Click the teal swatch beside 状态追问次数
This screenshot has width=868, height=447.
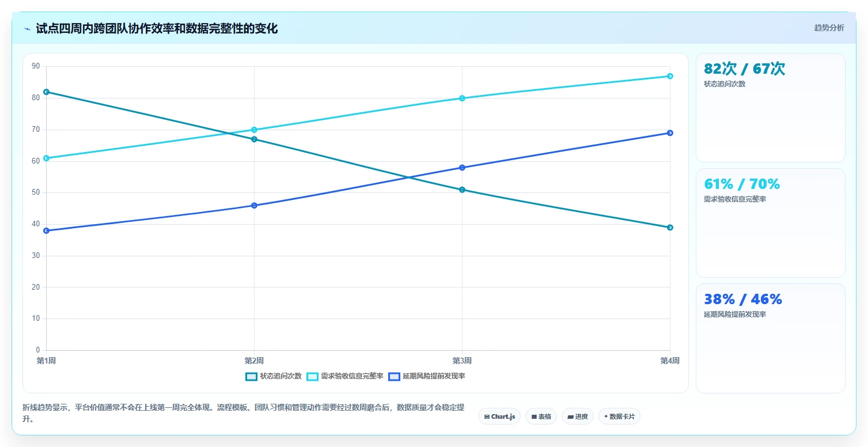(x=251, y=376)
